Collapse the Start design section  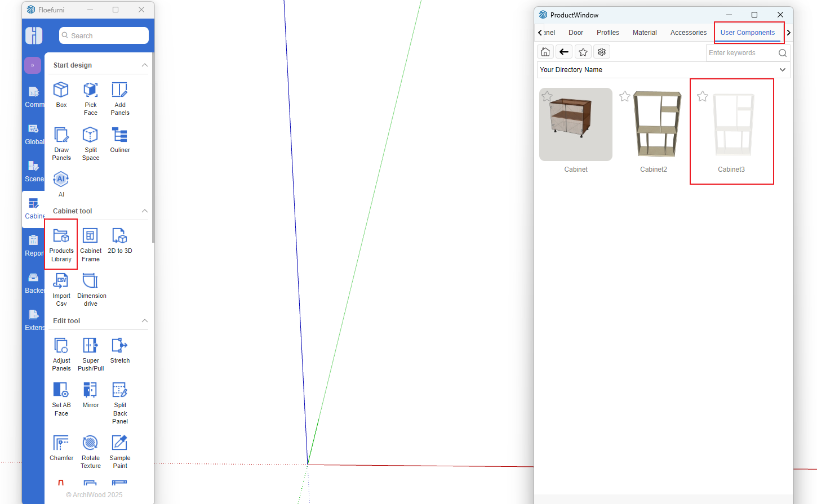[x=145, y=65]
